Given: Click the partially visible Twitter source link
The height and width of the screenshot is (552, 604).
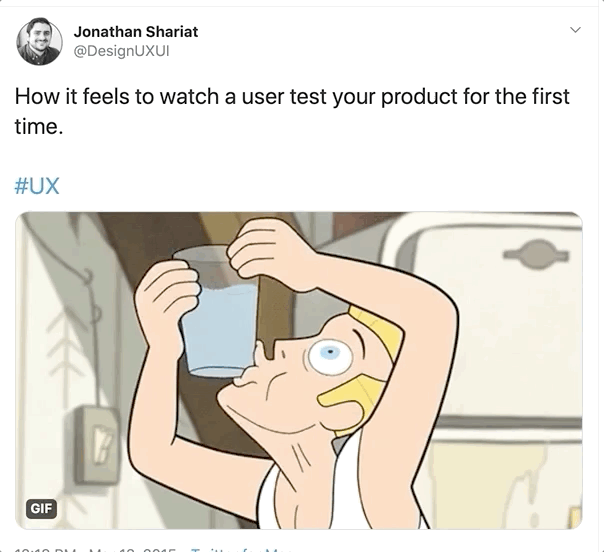Looking at the screenshot, I should pyautogui.click(x=241, y=549).
